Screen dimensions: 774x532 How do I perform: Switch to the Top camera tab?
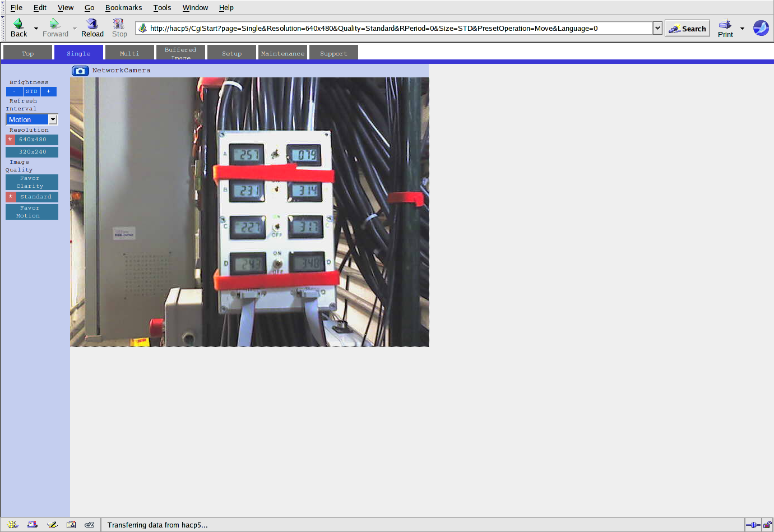(28, 52)
